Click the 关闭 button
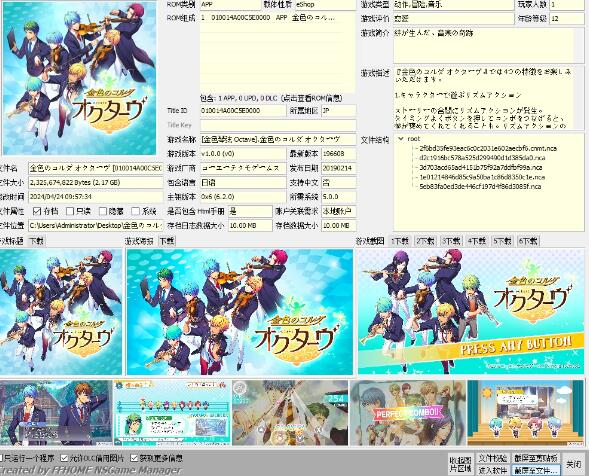The height and width of the screenshot is (476, 589). tap(574, 464)
